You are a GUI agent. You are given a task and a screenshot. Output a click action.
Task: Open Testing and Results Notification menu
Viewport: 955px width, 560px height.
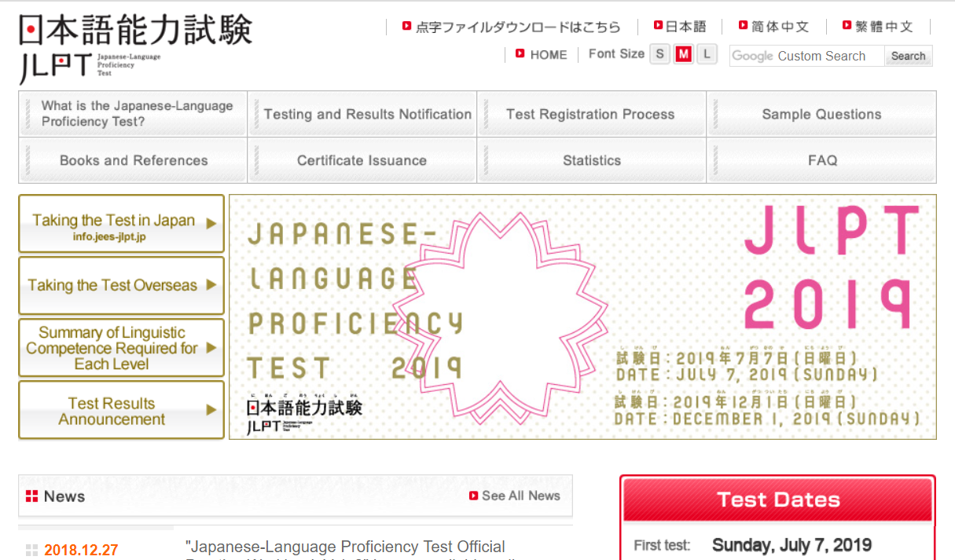coord(362,114)
